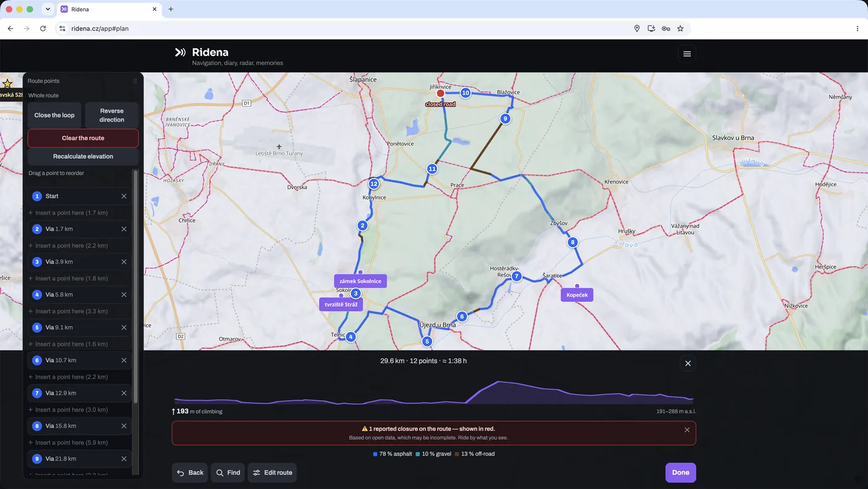
Task: Click the closed road red marker
Action: [441, 93]
